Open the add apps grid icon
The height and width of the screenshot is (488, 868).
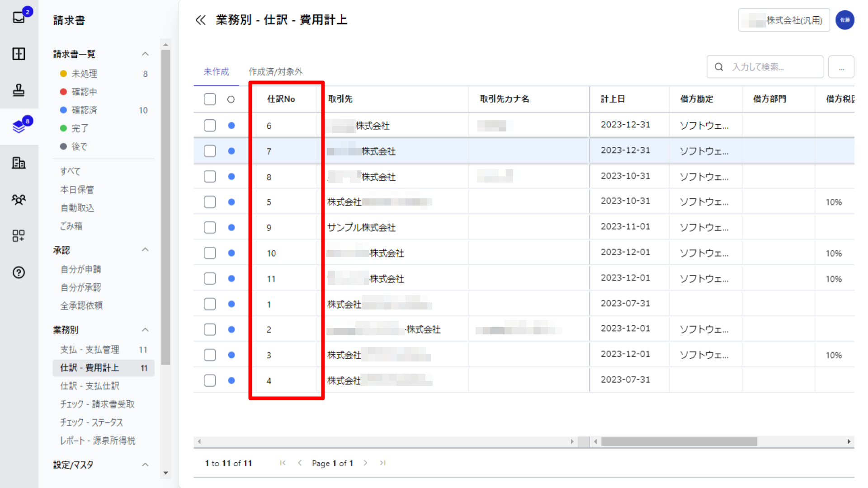point(19,236)
